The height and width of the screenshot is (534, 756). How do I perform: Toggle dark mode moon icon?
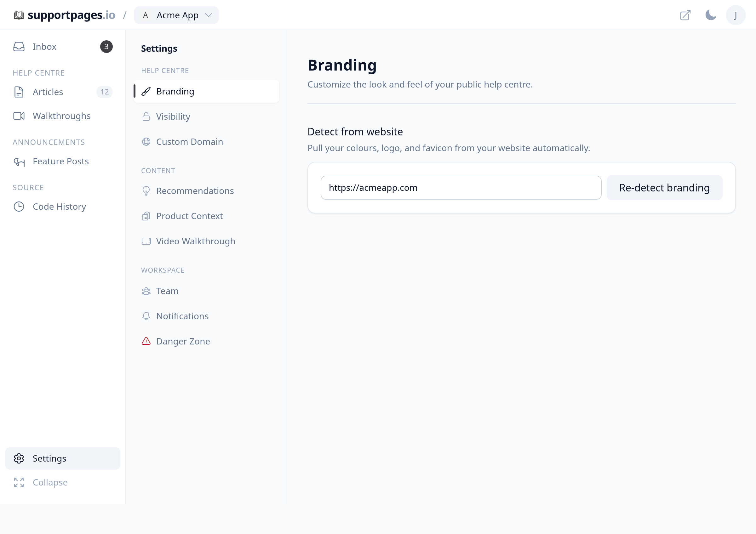click(711, 15)
